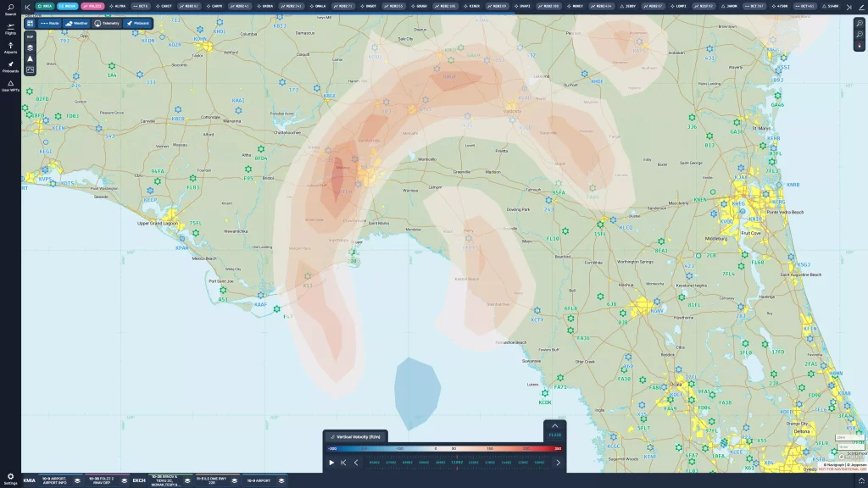Open the Flights panel
Screen dimensions: 868x488
click(x=10, y=31)
